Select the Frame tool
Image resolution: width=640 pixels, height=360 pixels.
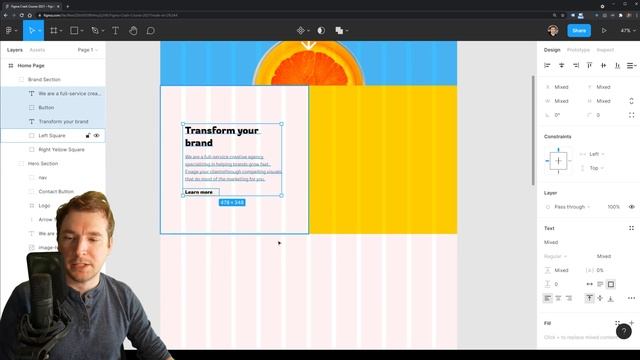(x=53, y=31)
